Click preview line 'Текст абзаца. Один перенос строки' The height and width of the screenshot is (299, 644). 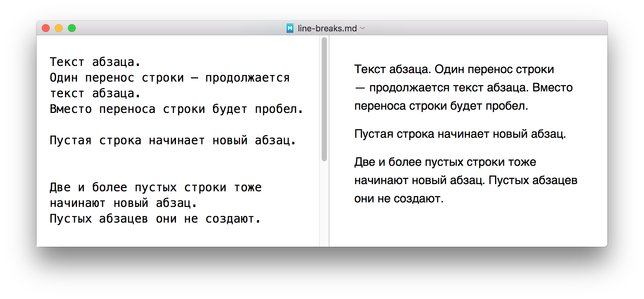coord(454,69)
